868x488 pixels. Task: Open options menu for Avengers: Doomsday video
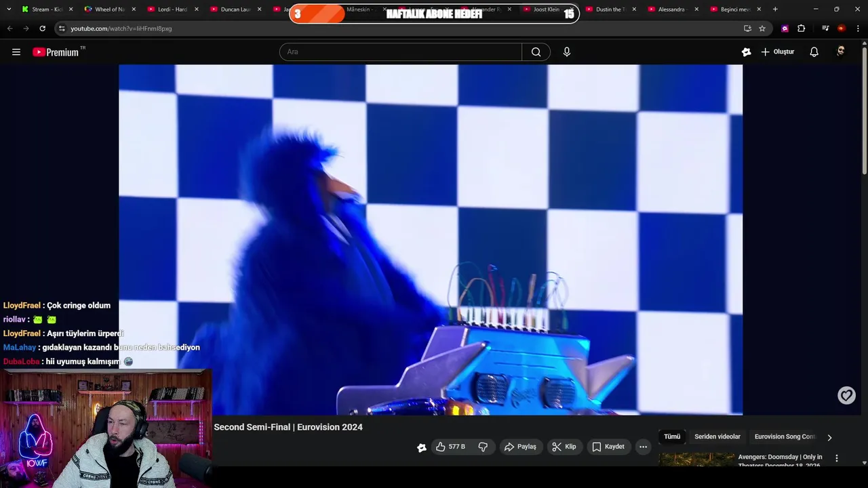point(836,458)
